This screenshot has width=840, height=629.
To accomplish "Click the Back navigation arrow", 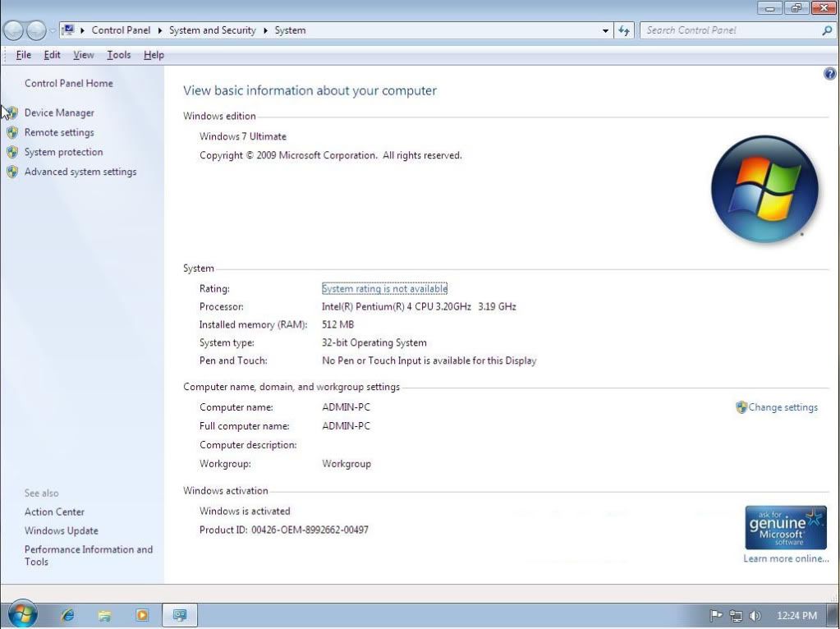I will coord(14,30).
